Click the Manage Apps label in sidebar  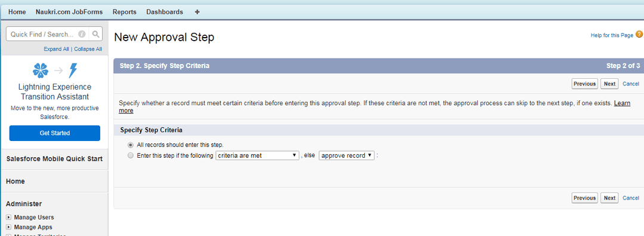[x=33, y=227]
